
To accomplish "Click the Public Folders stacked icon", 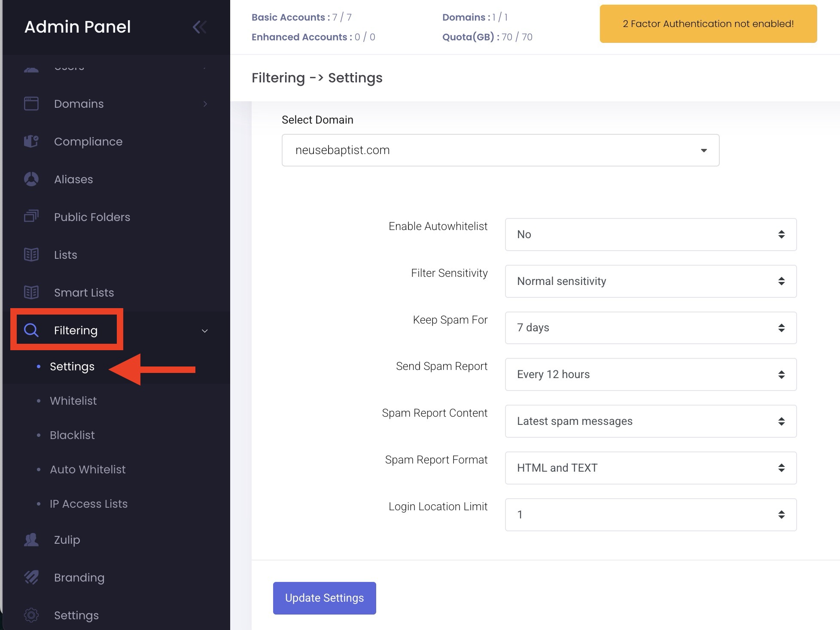I will [31, 216].
